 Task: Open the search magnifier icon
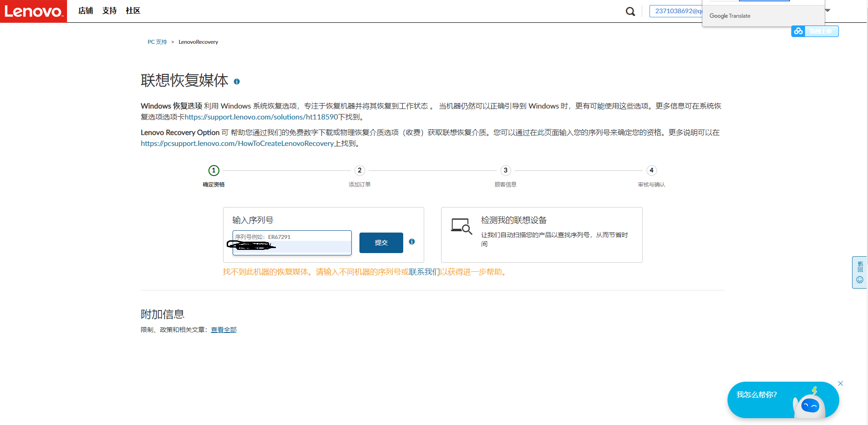click(630, 11)
